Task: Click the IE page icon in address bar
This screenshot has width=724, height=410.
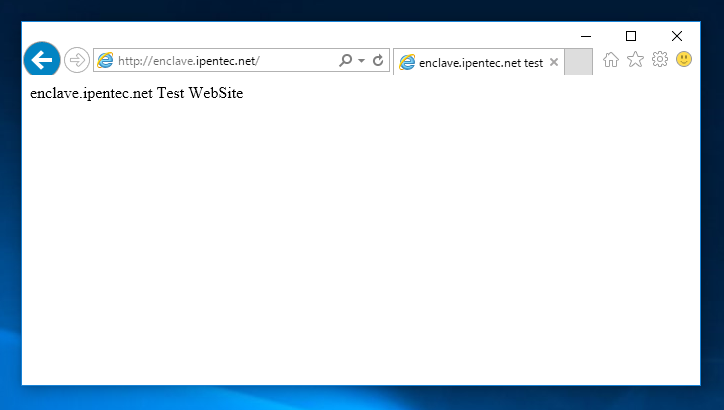Action: coord(105,60)
